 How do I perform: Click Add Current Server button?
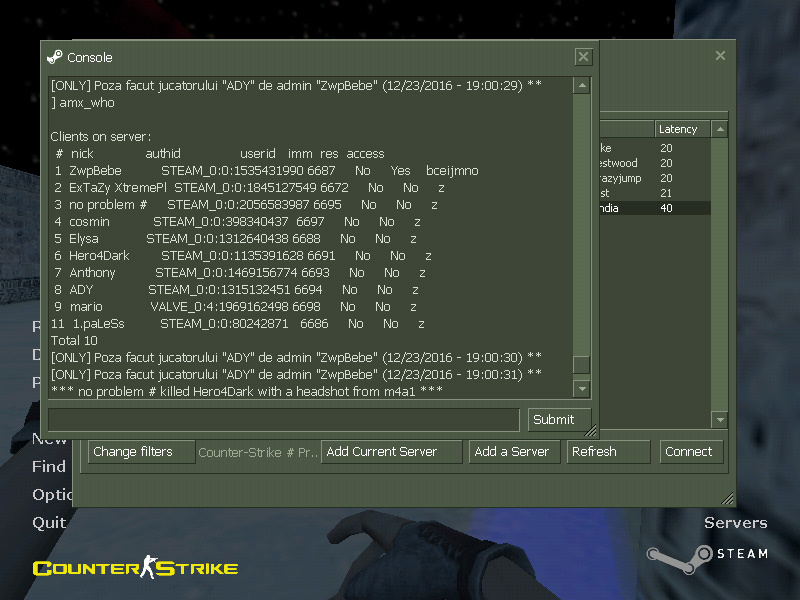(x=391, y=452)
